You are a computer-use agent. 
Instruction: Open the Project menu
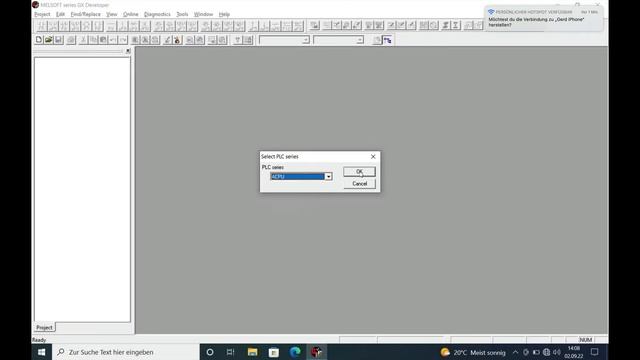(42, 14)
